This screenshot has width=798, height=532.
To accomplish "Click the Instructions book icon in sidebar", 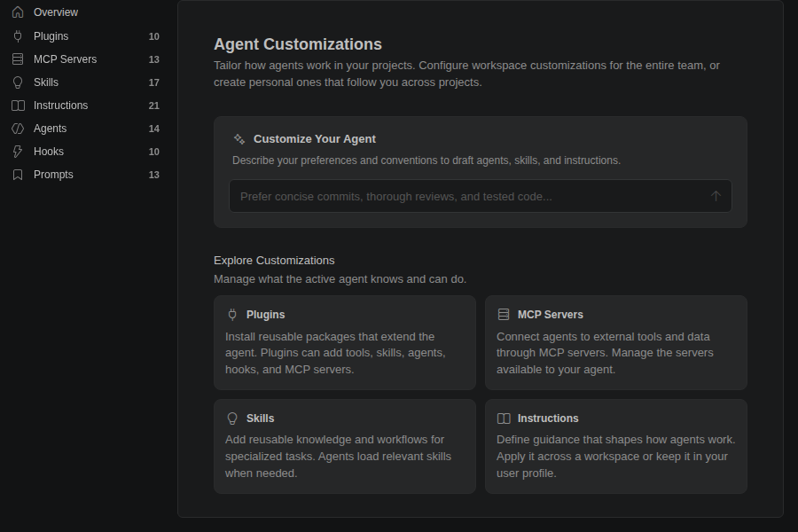I will click(x=18, y=106).
